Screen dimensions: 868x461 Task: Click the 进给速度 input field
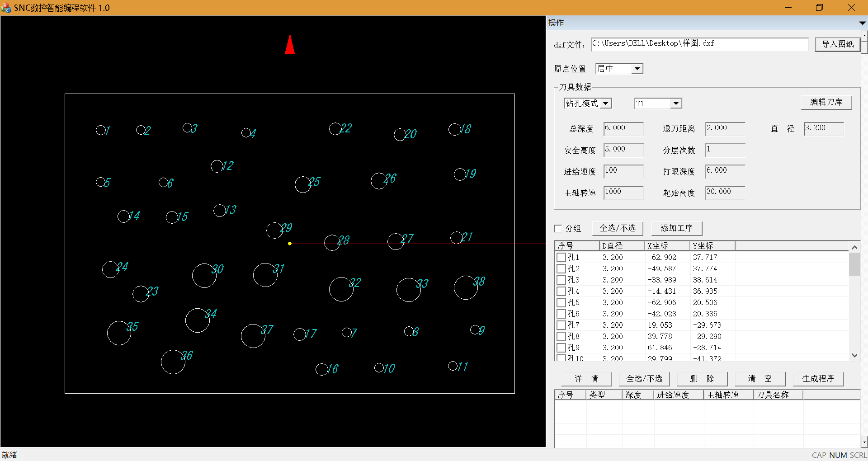623,171
